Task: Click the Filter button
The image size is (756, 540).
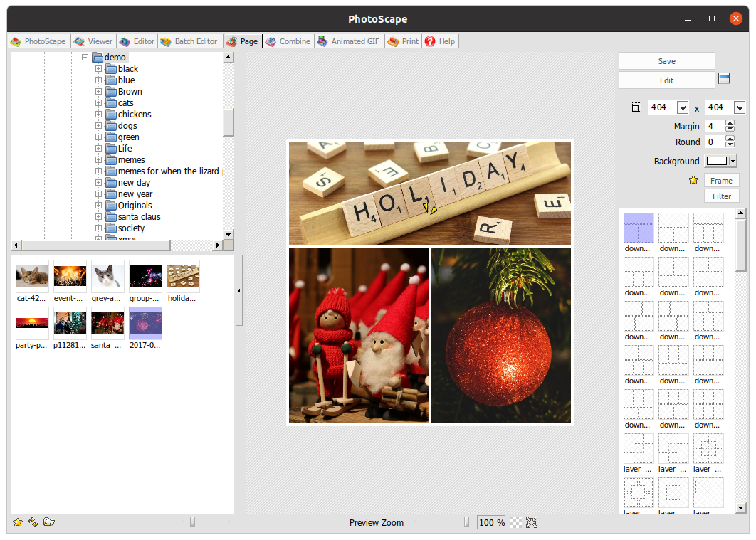Action: point(721,196)
